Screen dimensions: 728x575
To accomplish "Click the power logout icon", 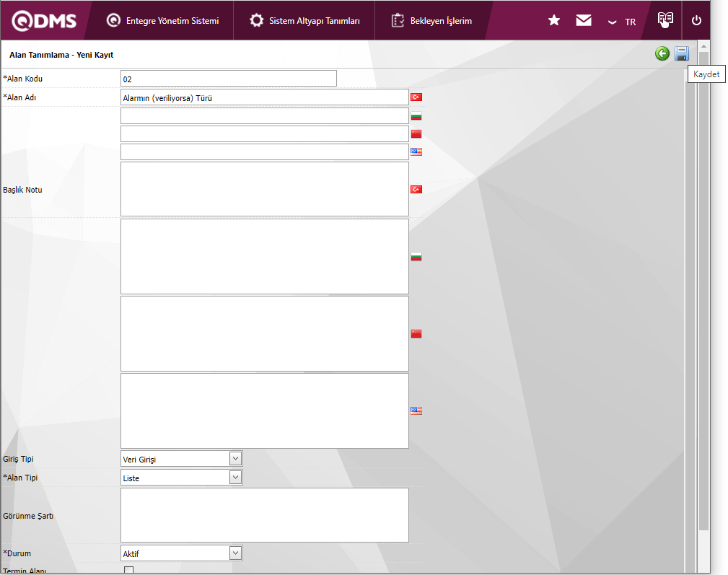I will [x=696, y=20].
